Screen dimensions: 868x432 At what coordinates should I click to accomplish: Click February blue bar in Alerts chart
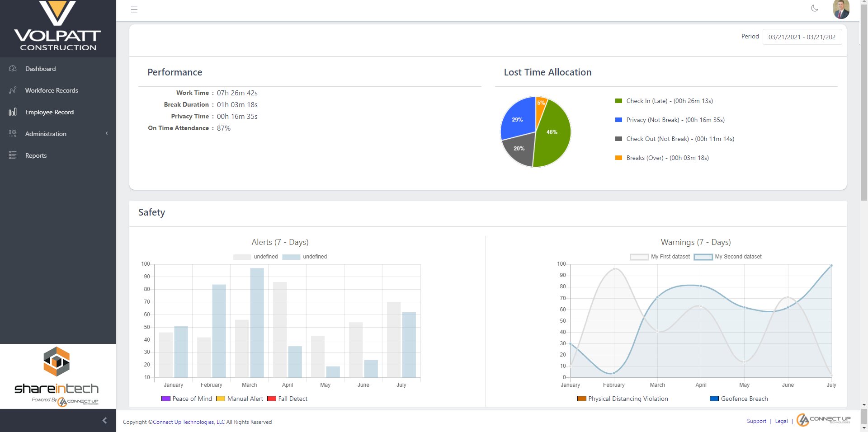[x=219, y=331]
